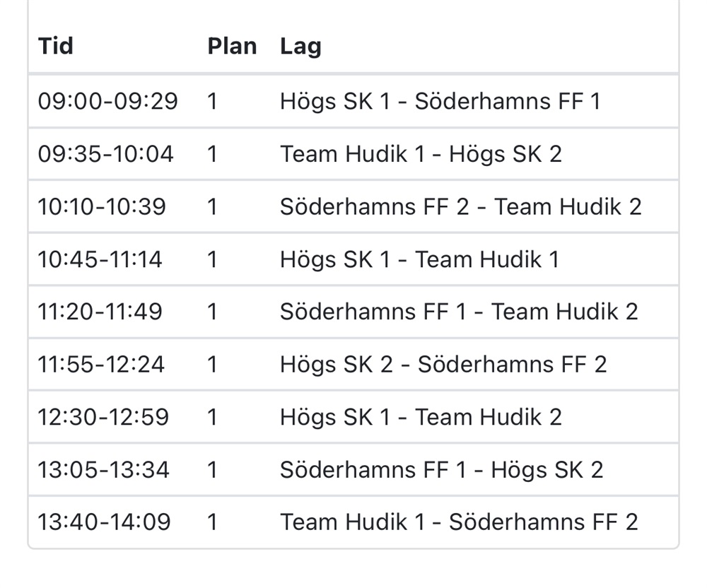Open Team Hudik 1 - Högs SK 2 match
Image resolution: width=707 pixels, height=588 pixels.
click(421, 153)
